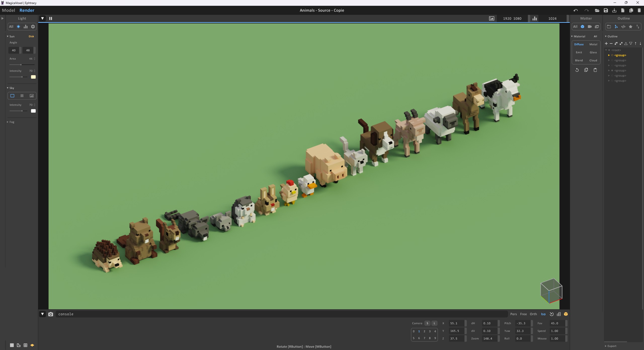Expand the Fog section
The image size is (644, 350).
point(12,122)
